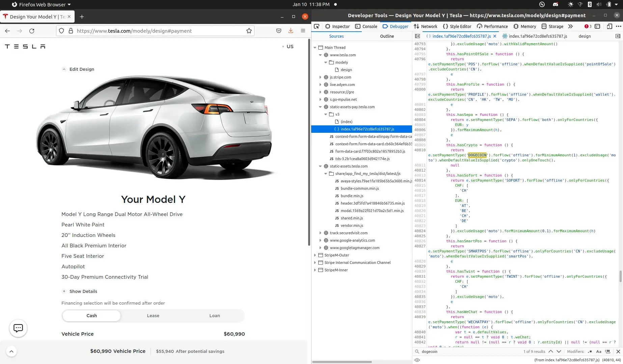623x364 pixels.
Task: Open Firefox downloads arrow icon
Action: pyautogui.click(x=291, y=31)
